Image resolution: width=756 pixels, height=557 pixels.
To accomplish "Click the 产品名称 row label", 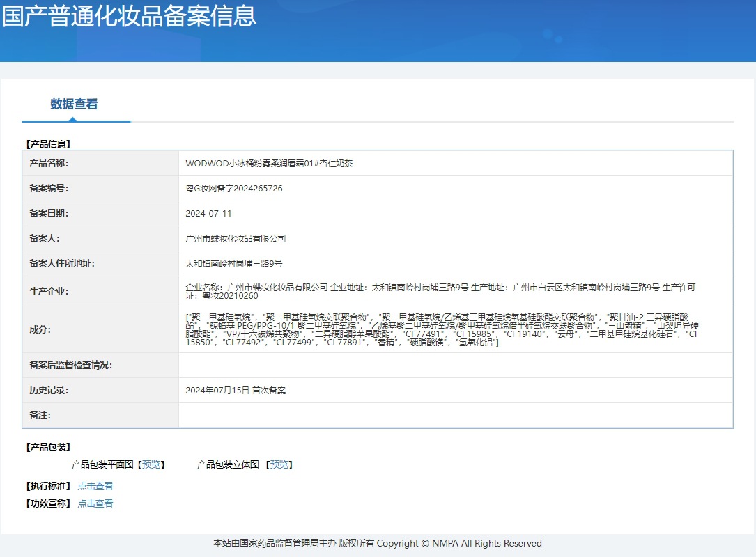I will [49, 164].
